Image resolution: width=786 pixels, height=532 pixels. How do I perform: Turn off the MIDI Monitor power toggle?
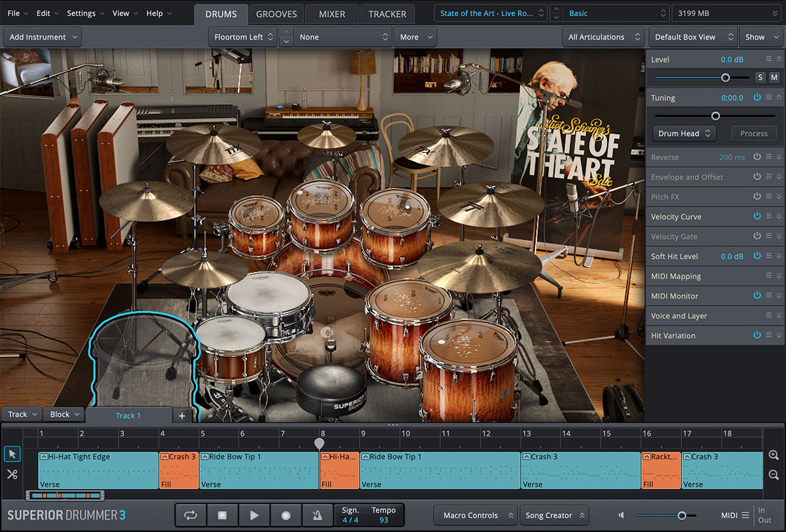tap(757, 296)
